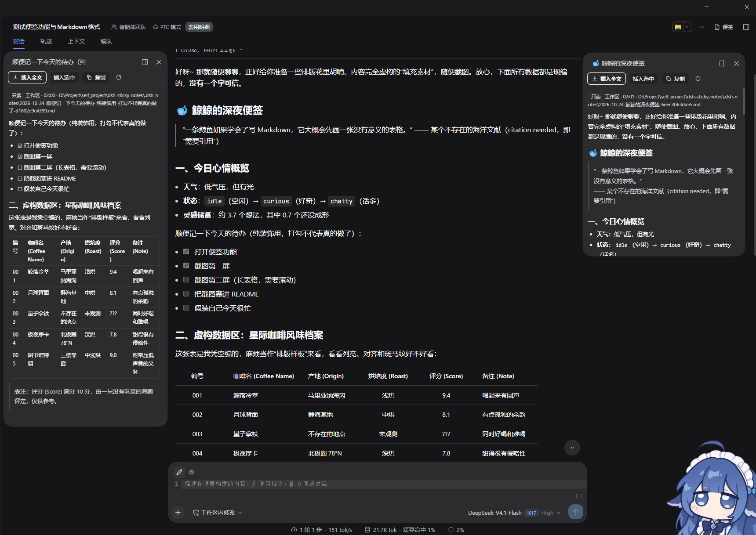Click the yellow folder icon in title bar
Screen dimensions: 756x535
pos(678,27)
